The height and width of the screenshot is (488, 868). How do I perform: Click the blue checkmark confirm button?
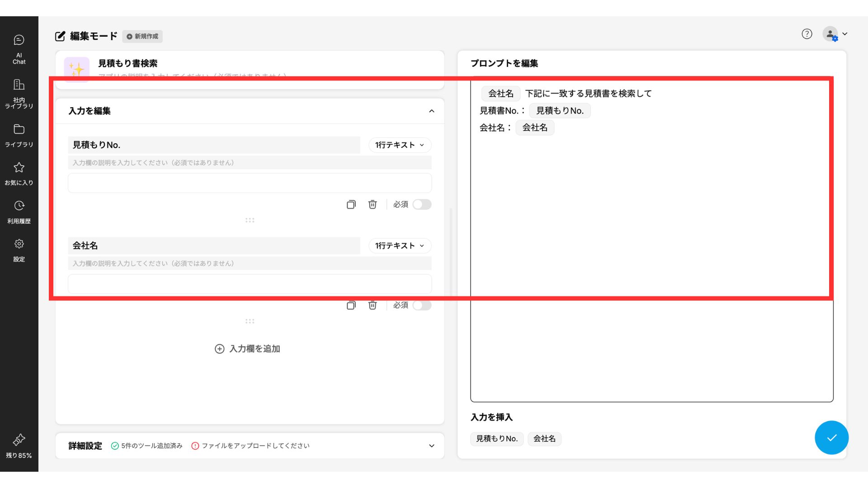[831, 437]
